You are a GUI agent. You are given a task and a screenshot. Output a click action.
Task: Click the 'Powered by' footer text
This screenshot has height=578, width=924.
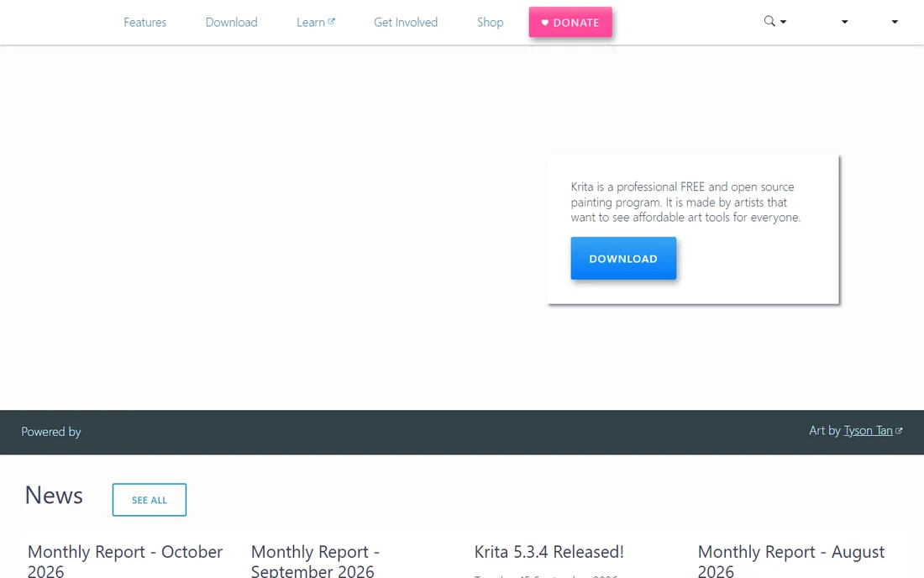[51, 432]
